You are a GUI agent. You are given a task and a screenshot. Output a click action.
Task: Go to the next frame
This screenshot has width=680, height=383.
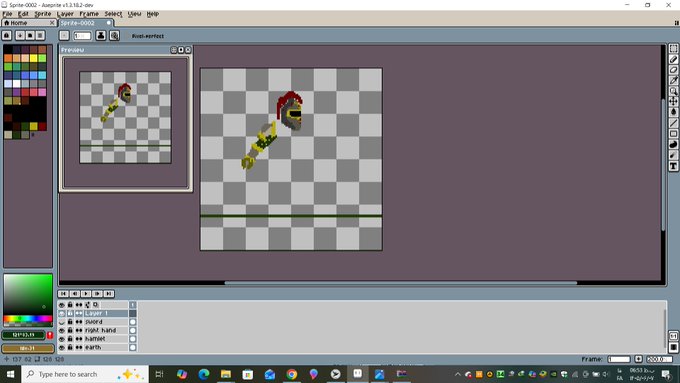point(97,294)
